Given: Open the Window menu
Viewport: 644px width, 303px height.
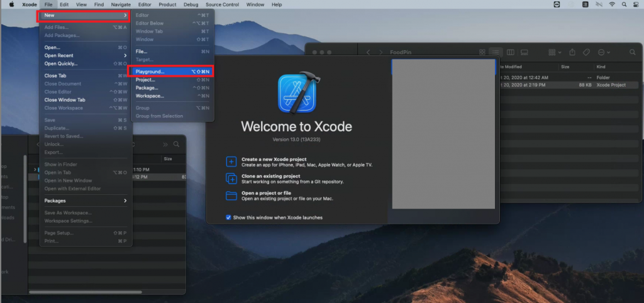Looking at the screenshot, I should coord(255,4).
